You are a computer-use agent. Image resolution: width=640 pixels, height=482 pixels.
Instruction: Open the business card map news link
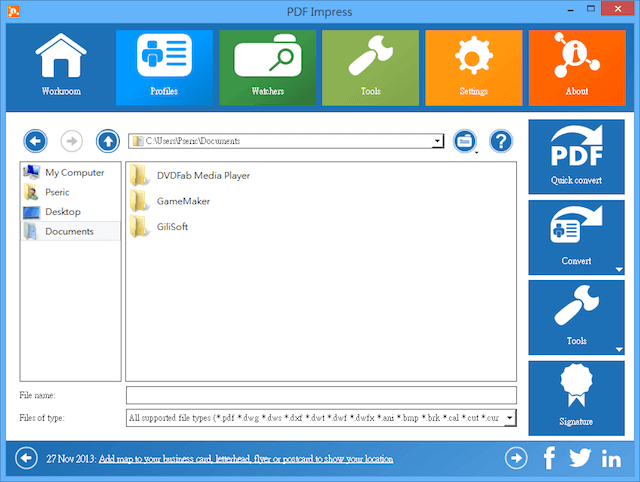click(x=246, y=459)
